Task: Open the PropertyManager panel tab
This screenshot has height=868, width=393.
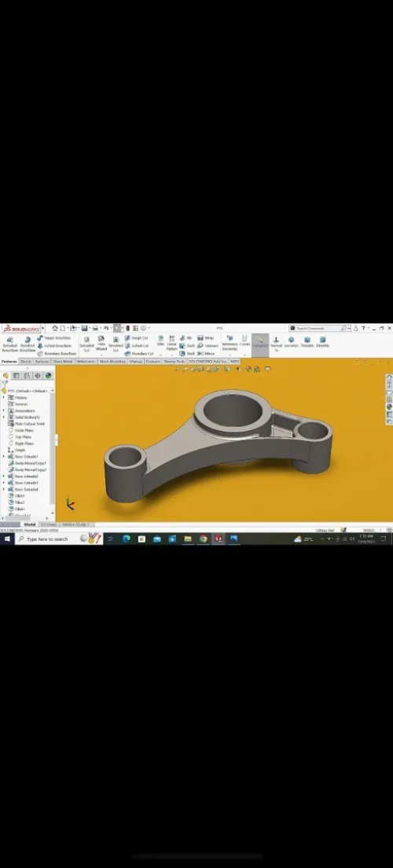Action: click(16, 375)
